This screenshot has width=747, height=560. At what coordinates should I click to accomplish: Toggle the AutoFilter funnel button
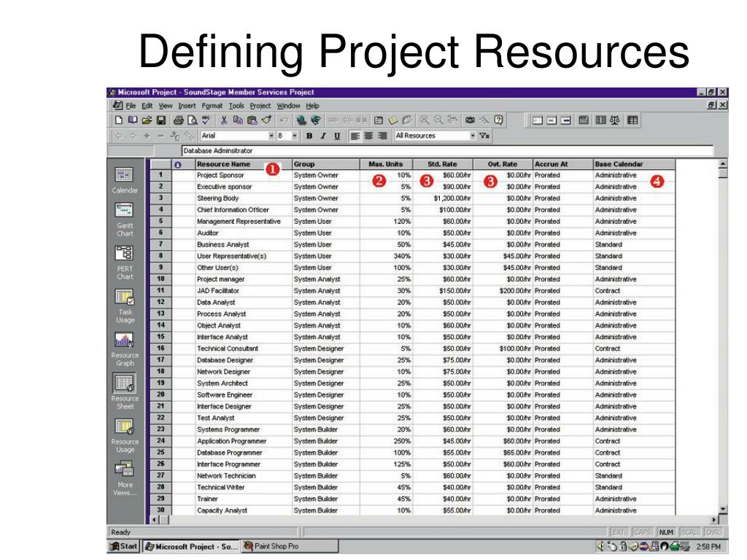[x=484, y=136]
